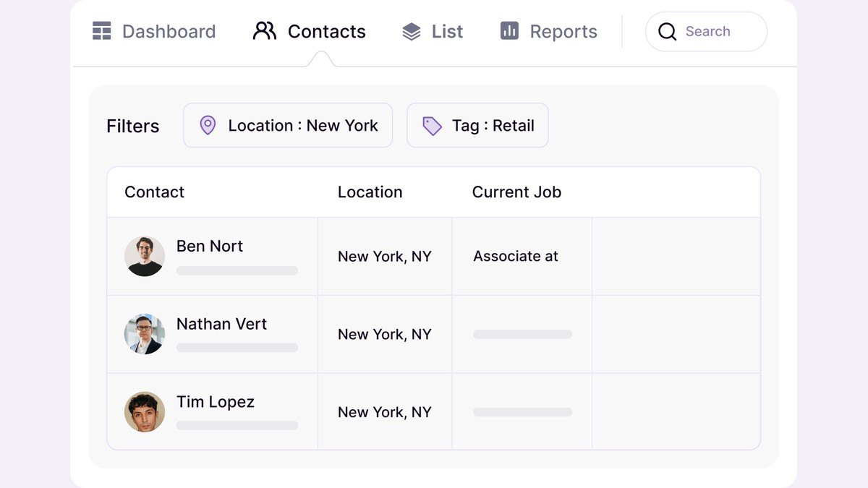868x488 pixels.
Task: Click the Contacts people icon
Action: [265, 31]
